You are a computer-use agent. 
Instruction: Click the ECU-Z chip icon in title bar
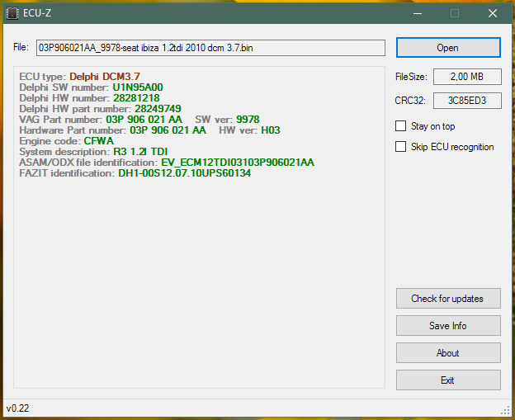click(x=12, y=13)
